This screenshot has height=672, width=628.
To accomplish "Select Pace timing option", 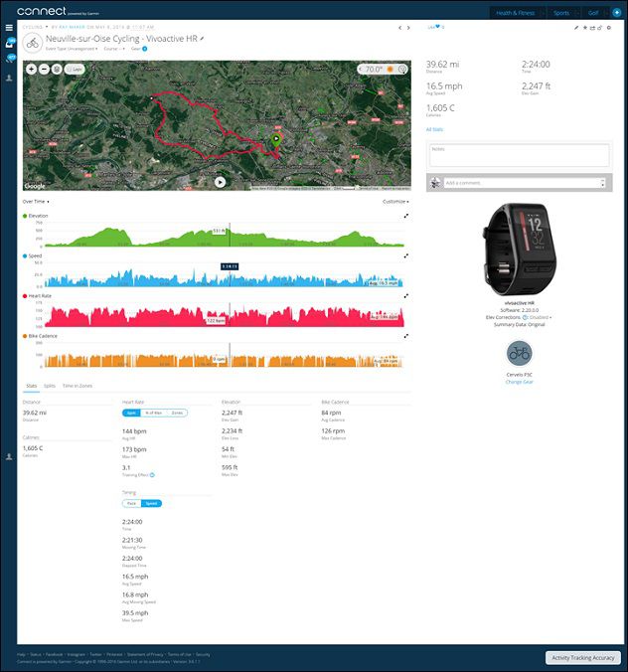I will point(131,503).
